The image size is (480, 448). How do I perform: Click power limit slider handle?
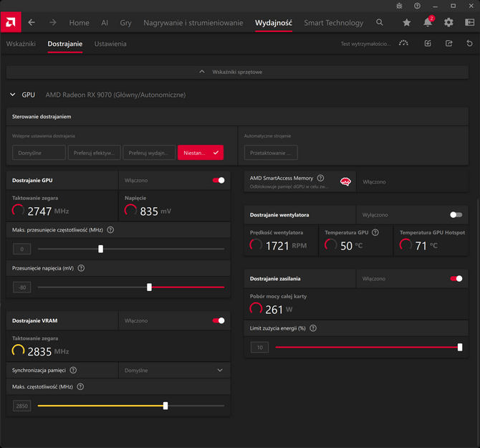coord(460,347)
